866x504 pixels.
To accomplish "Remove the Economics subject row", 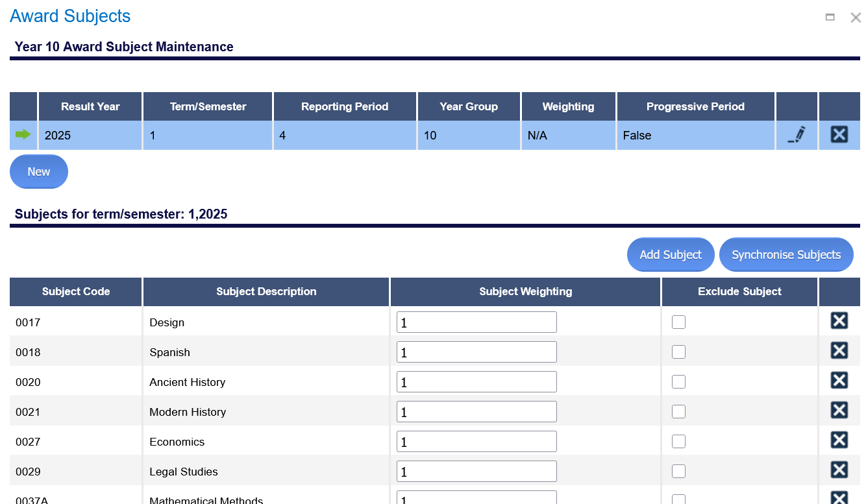I will coord(839,440).
